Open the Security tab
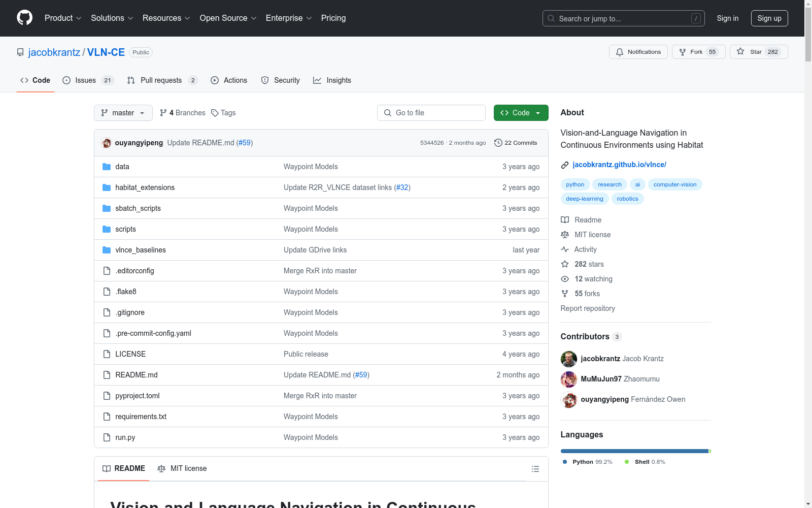 (280, 80)
